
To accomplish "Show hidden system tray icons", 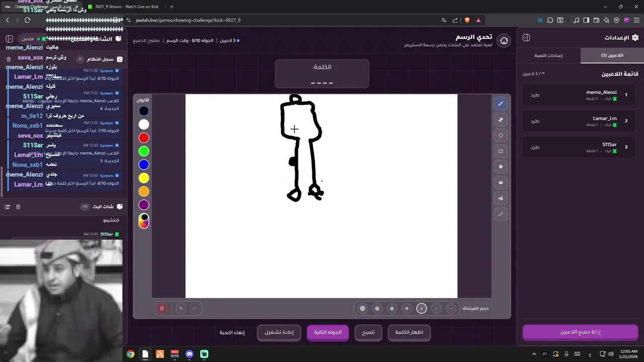I will 534,354.
